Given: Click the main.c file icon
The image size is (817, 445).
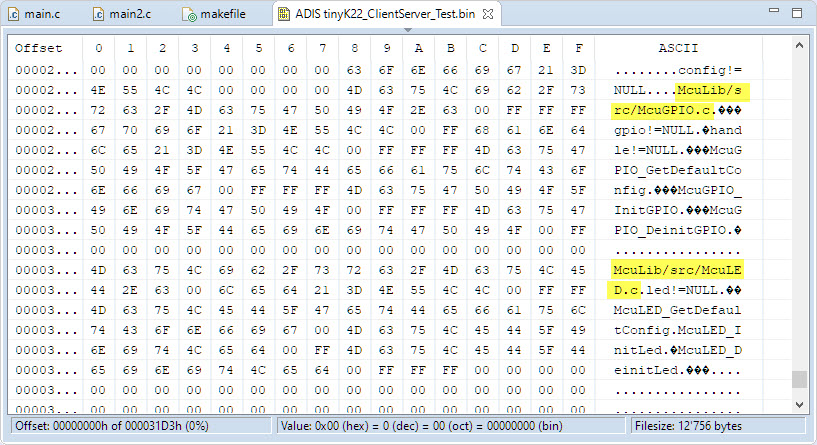Looking at the screenshot, I should 14,14.
